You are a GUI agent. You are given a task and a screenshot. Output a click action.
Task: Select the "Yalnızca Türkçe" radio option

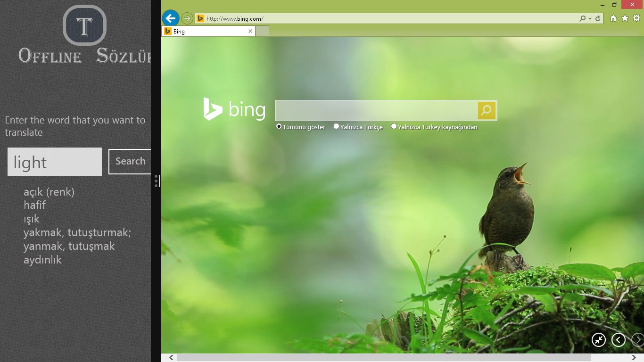coord(336,126)
